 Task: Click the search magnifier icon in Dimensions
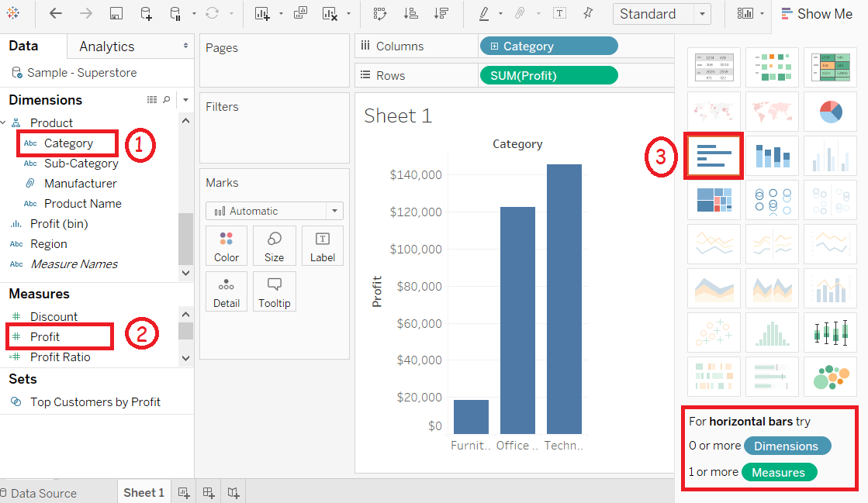167,100
